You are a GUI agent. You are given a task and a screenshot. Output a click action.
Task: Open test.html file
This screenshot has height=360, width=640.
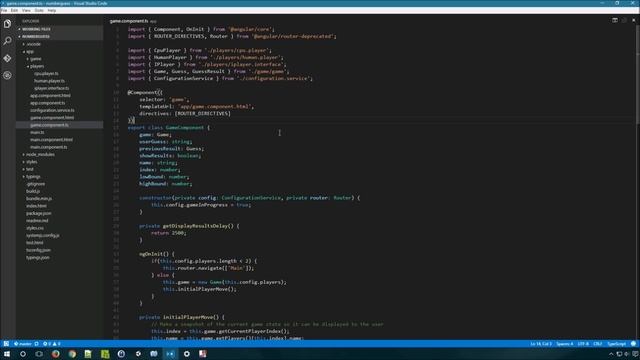pos(35,242)
